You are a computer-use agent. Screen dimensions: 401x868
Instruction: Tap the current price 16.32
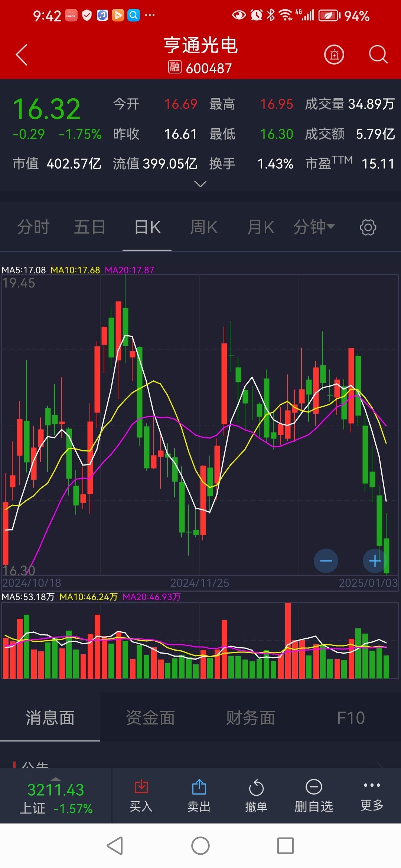46,109
